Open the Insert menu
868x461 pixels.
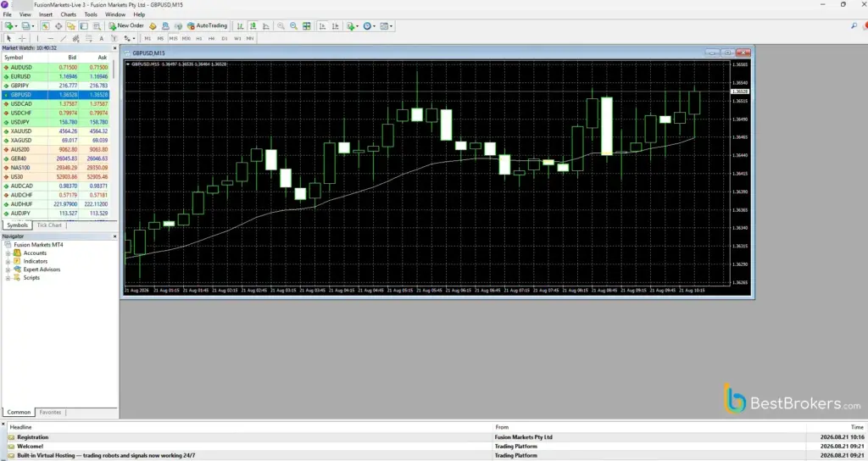coord(46,14)
